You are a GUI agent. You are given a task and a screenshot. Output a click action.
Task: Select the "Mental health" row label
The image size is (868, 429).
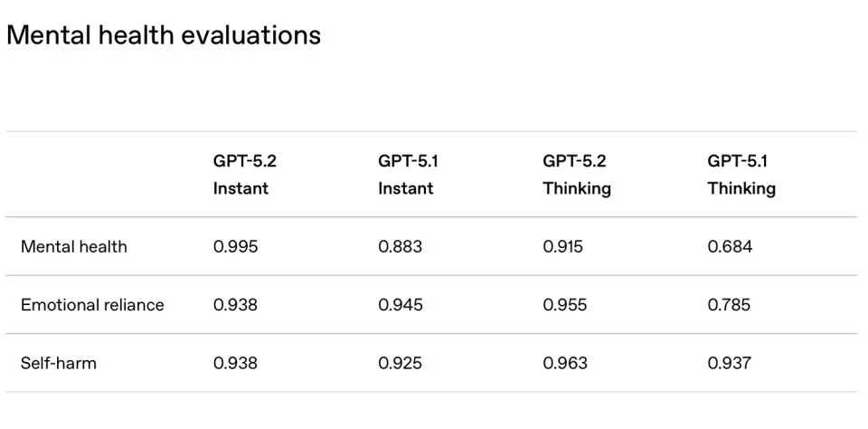74,246
